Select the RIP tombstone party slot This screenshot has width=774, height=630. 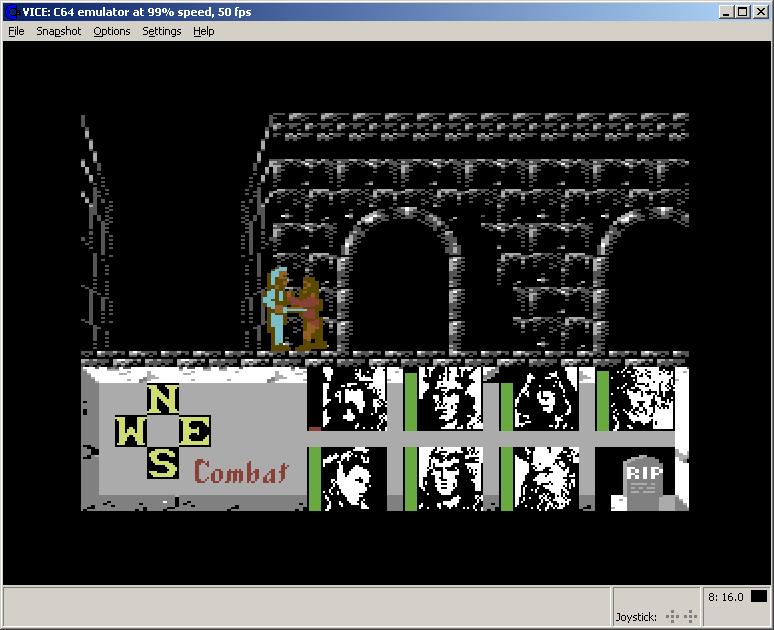click(641, 481)
